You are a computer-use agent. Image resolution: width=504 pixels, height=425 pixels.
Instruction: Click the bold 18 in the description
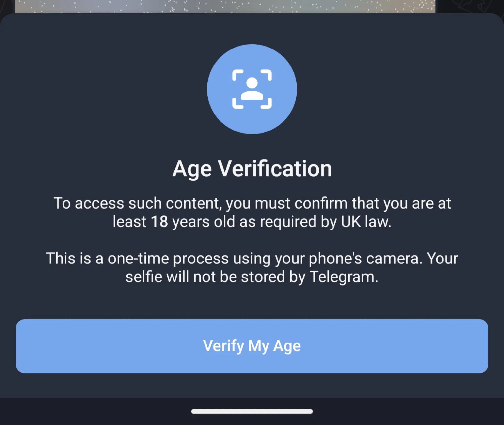tap(159, 221)
